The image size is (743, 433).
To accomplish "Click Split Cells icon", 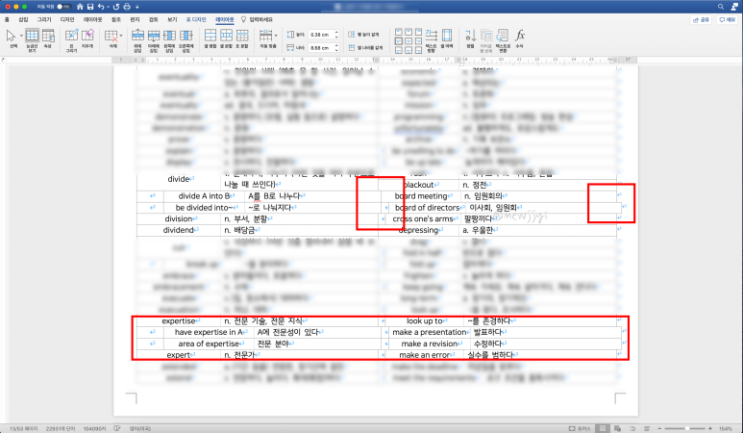I will (227, 36).
